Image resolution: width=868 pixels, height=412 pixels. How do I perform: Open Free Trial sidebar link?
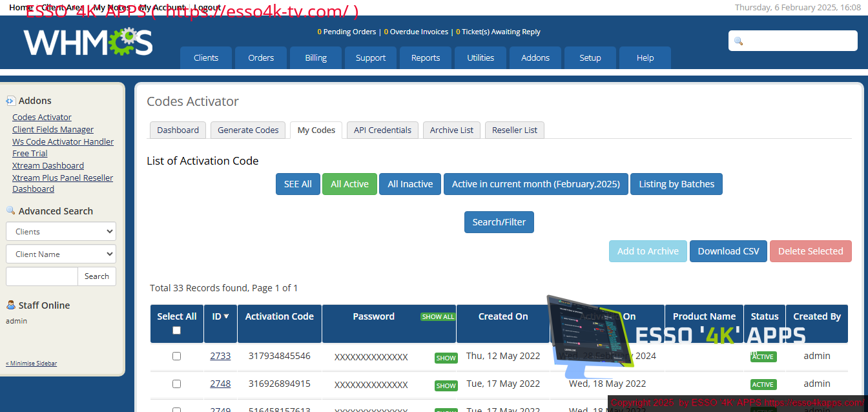pos(30,153)
